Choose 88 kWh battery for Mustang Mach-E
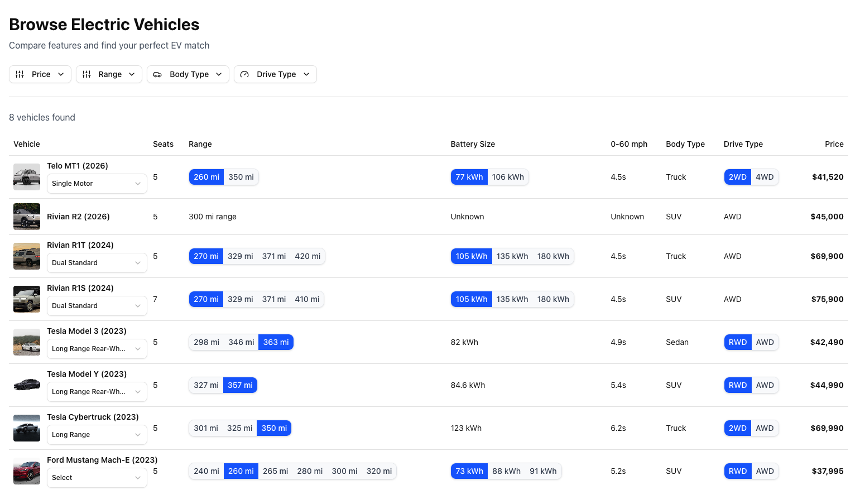The height and width of the screenshot is (504, 865). point(507,471)
